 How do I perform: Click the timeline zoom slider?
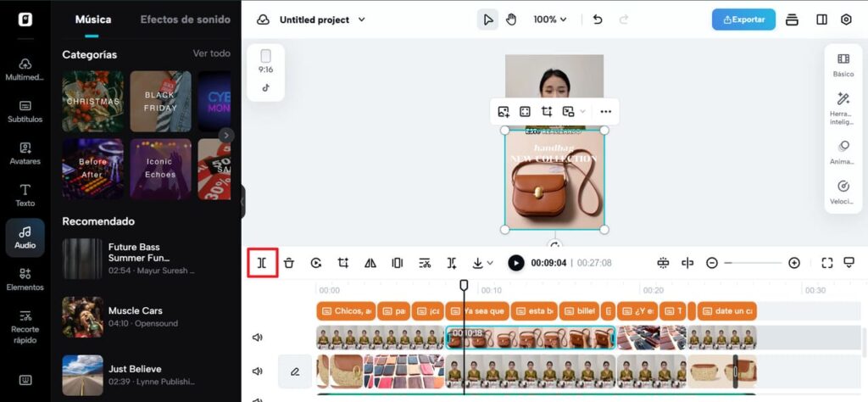click(x=753, y=263)
